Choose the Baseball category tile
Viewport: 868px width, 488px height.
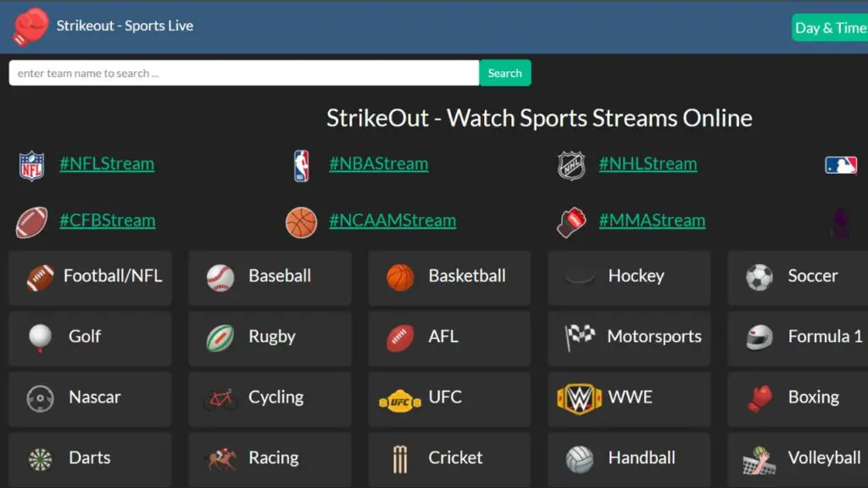[270, 277]
